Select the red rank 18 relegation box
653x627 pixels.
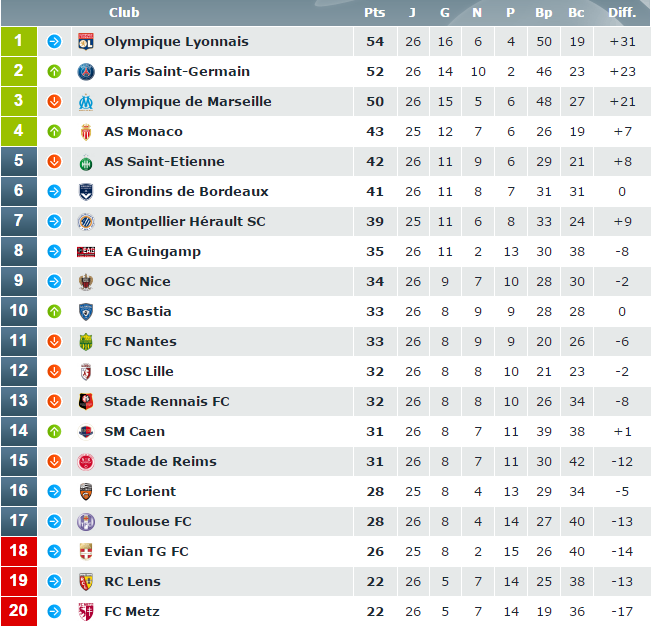pyautogui.click(x=19, y=551)
